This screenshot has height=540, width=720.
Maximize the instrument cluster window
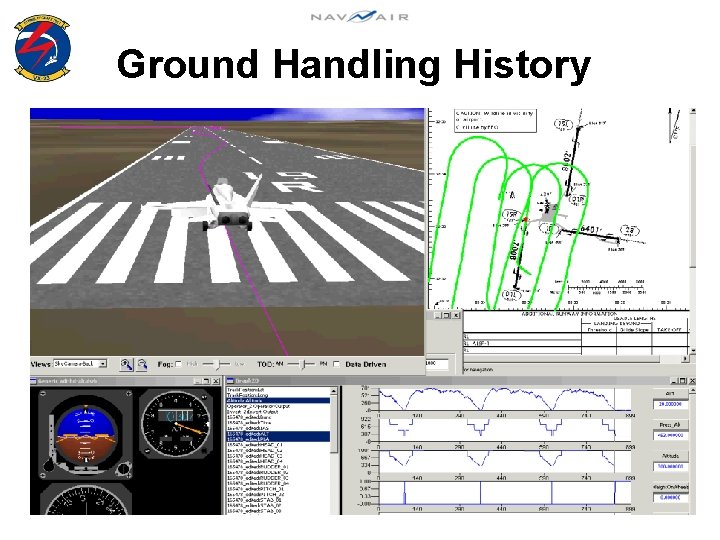tap(206, 381)
